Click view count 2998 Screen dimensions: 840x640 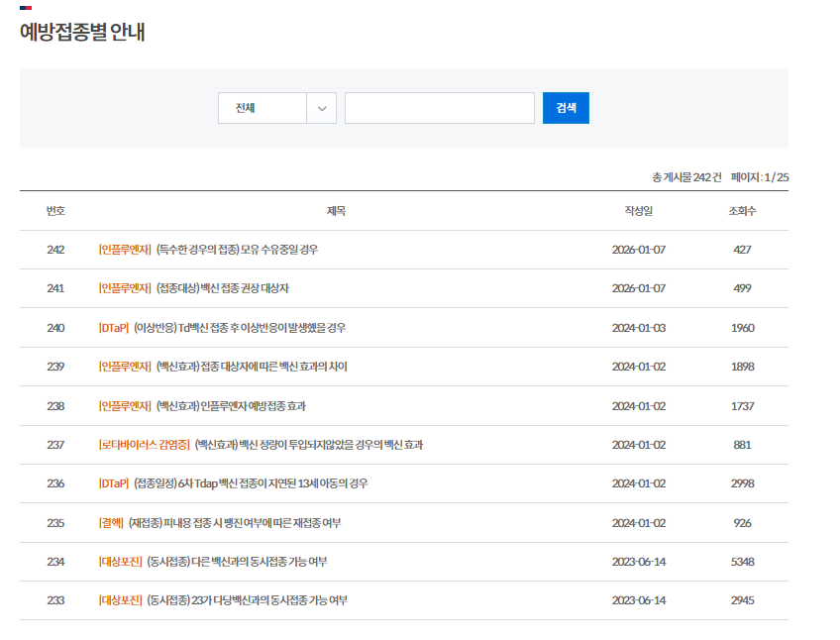[743, 483]
